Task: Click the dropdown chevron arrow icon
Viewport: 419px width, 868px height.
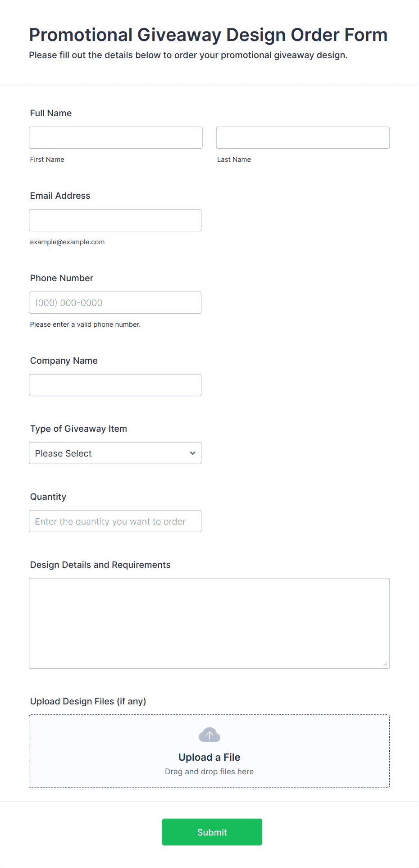Action: [192, 453]
